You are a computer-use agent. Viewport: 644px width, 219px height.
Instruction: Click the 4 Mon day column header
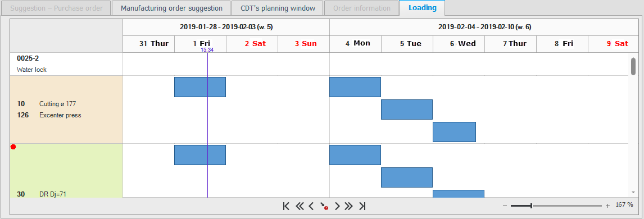pyautogui.click(x=355, y=43)
